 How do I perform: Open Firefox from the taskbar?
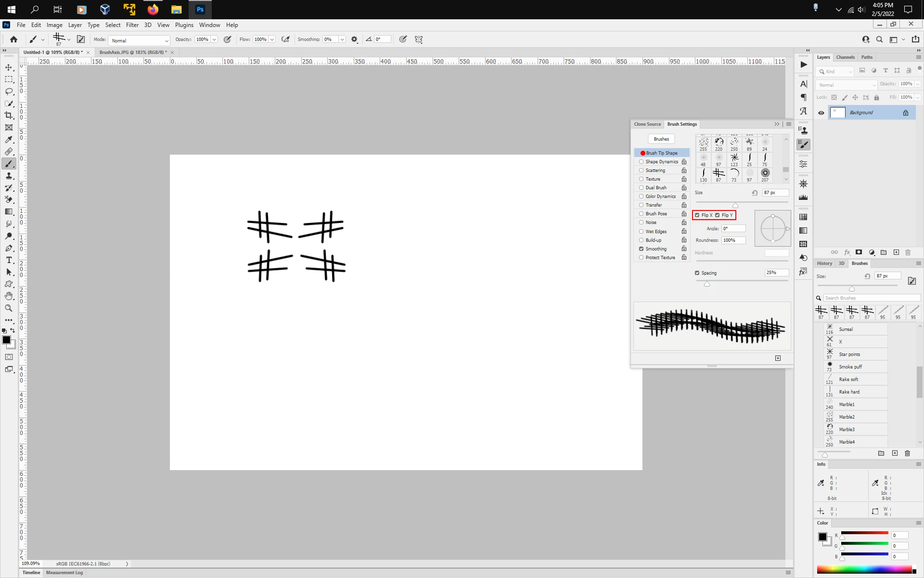point(153,9)
